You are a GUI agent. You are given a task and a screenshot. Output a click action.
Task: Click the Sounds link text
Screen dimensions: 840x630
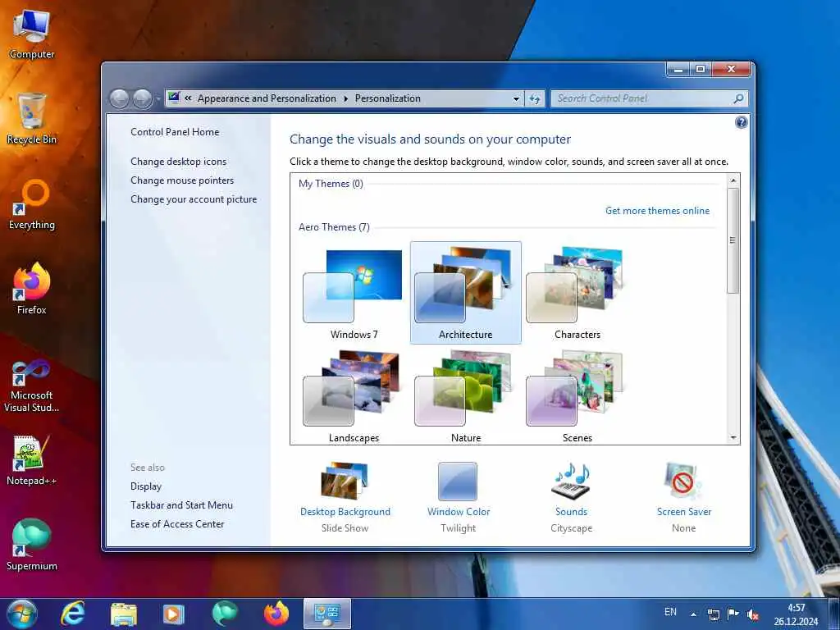tap(571, 512)
